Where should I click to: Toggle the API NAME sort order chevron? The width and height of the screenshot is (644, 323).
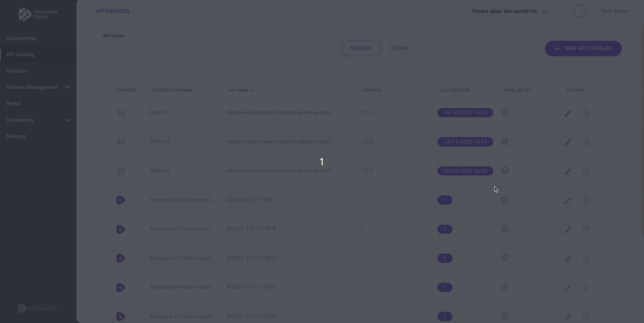tap(252, 90)
